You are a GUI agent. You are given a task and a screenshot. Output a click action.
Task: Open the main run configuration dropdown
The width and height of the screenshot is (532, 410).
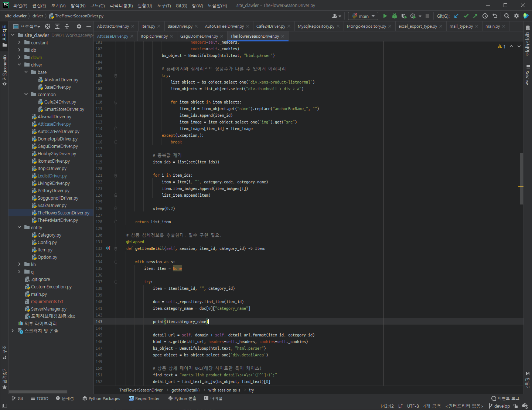tap(363, 16)
